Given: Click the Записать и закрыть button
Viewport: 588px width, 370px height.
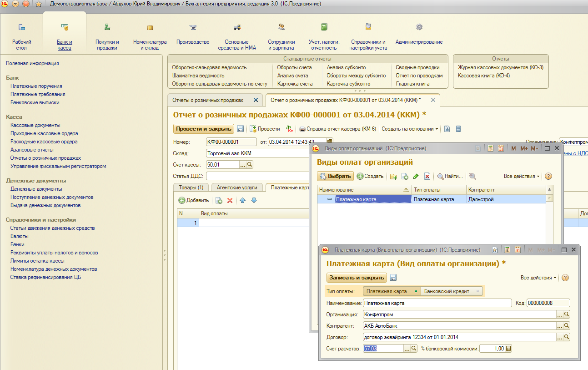Looking at the screenshot, I should click(x=357, y=278).
